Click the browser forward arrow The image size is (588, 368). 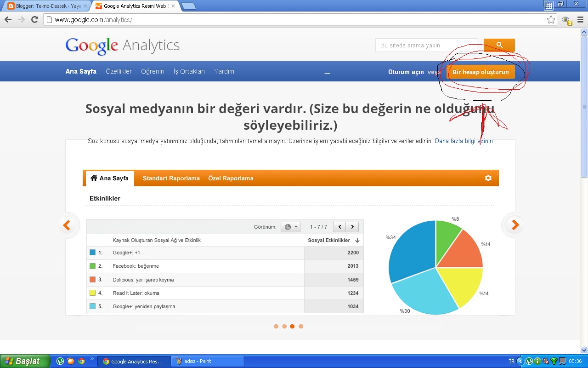coord(21,20)
